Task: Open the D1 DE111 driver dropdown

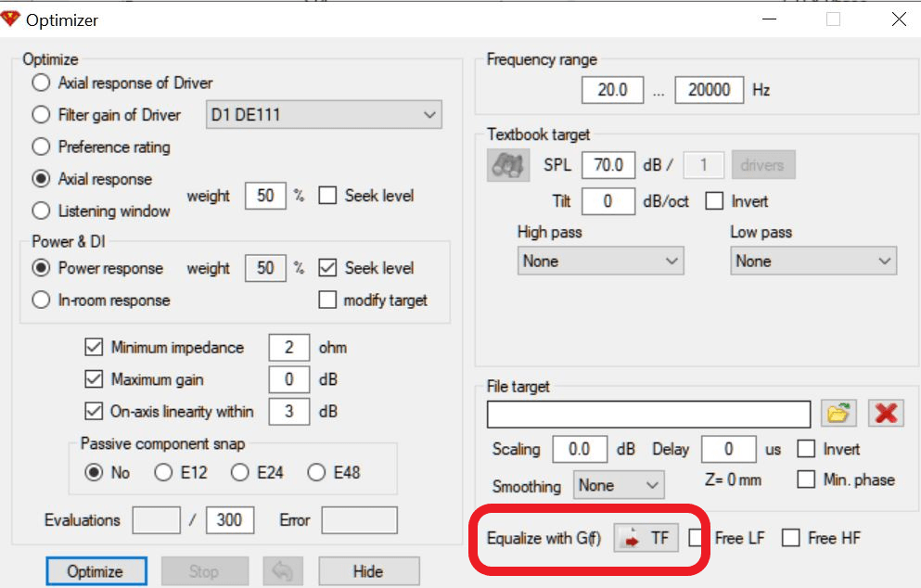Action: (324, 115)
